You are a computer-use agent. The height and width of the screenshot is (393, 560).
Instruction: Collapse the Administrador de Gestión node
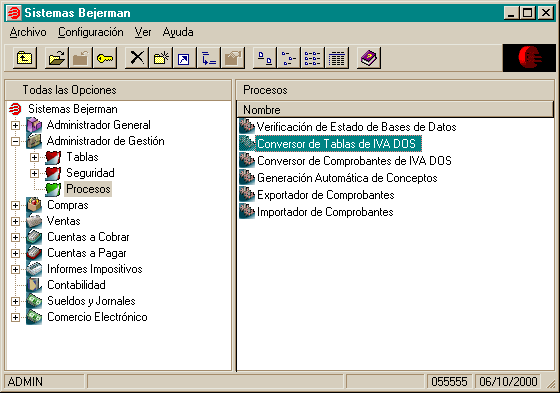click(15, 141)
